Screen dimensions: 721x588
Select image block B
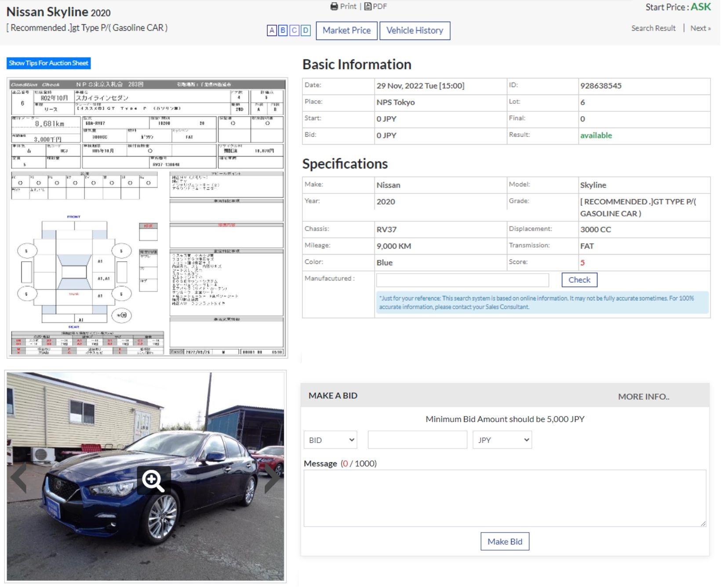(283, 31)
